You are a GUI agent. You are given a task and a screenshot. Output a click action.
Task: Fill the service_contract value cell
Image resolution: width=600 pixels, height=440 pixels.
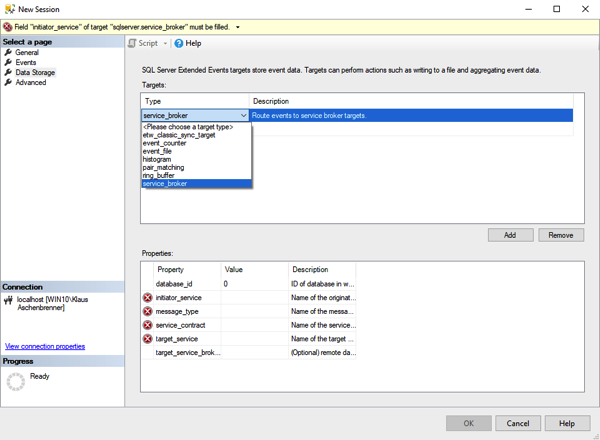coord(254,325)
